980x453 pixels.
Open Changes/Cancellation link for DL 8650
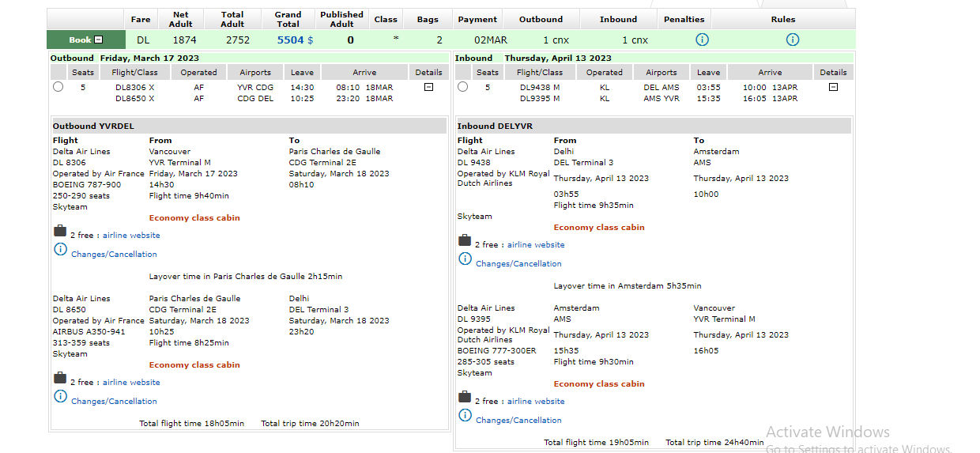(114, 402)
